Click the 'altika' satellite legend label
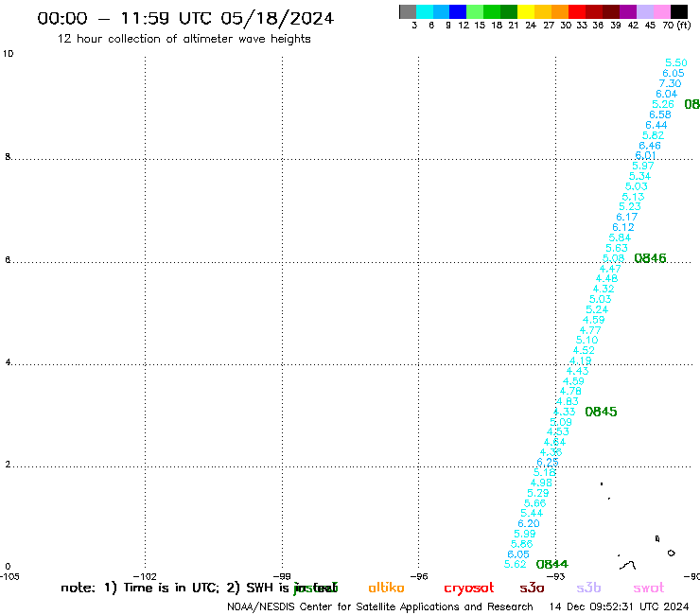The width and height of the screenshot is (700, 615). coord(386,588)
